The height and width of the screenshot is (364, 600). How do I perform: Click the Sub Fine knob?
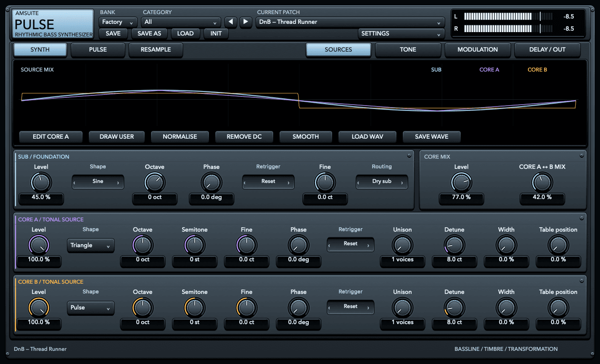point(325,182)
